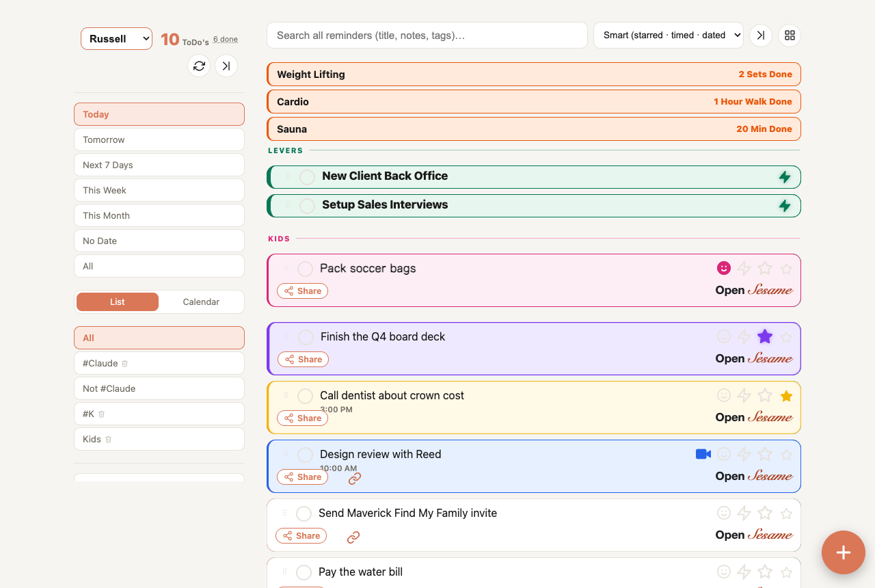The width and height of the screenshot is (875, 588).
Task: Click the lightning bolt on New Client Back Office
Action: coord(785,177)
